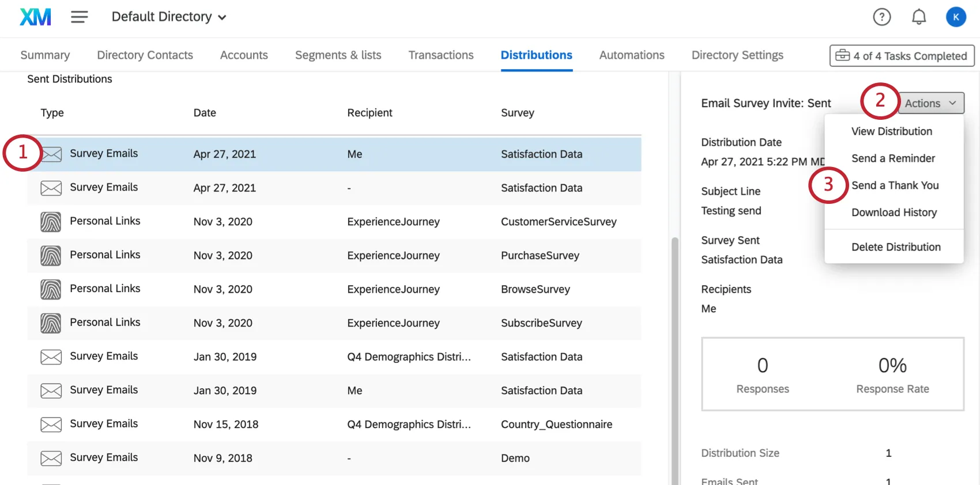
Task: Click the XM logo
Action: pos(35,17)
